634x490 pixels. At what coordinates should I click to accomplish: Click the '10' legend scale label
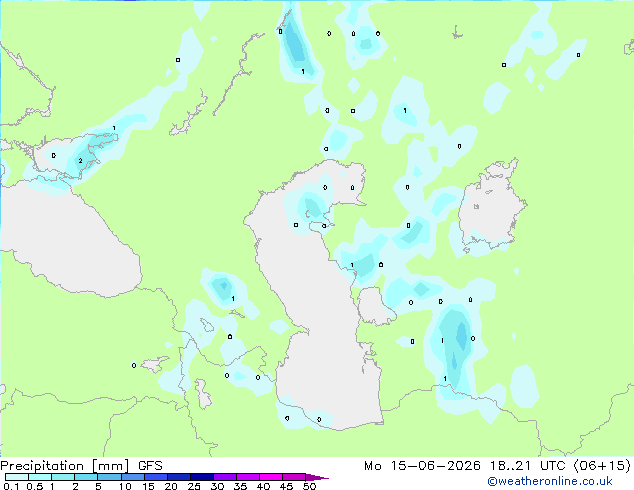pos(125,486)
